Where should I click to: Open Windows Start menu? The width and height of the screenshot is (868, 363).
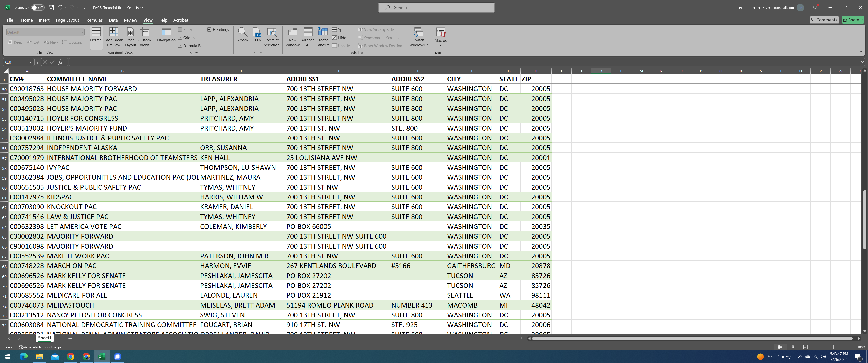point(7,357)
